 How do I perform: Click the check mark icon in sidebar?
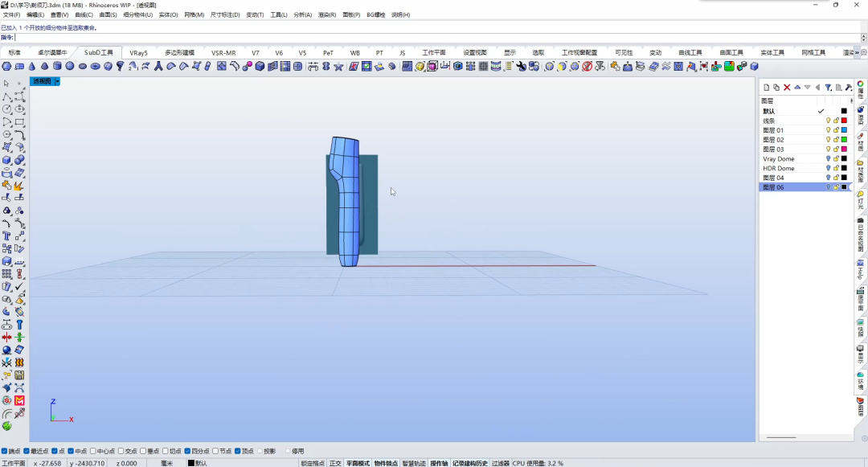coord(19,287)
